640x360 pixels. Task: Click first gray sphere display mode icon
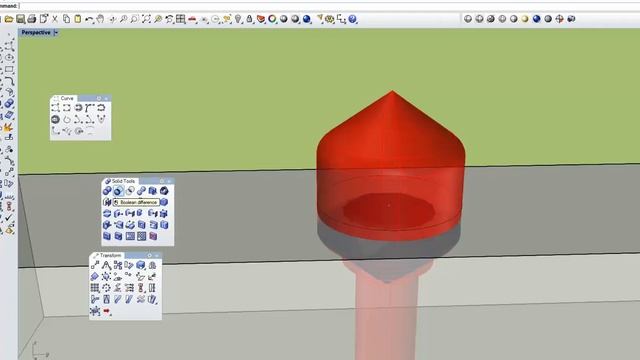tap(468, 19)
